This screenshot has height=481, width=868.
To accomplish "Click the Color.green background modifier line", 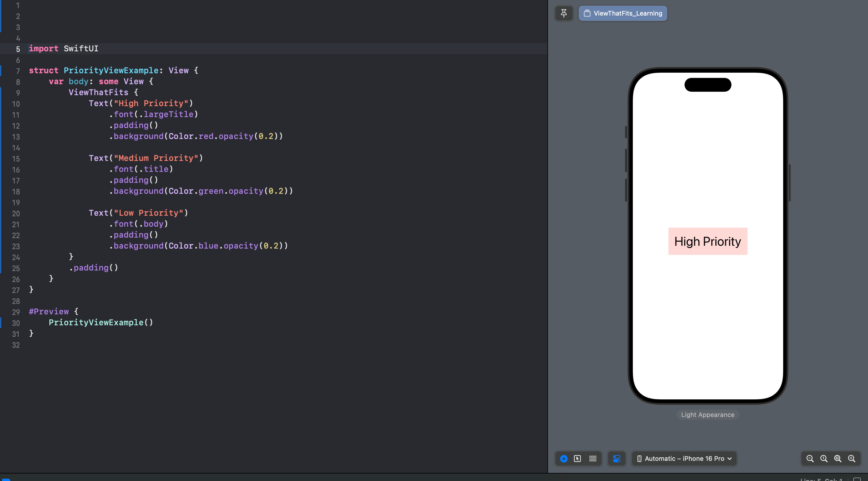I will (x=201, y=191).
